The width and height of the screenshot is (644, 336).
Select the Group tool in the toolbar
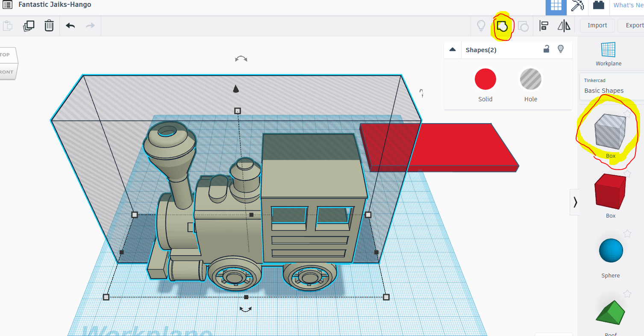coord(502,26)
